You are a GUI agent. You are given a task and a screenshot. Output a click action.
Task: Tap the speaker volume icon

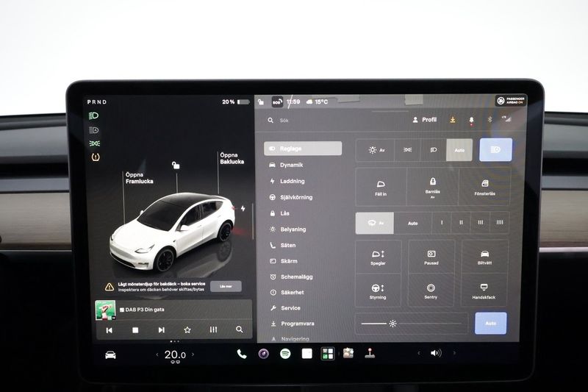pos(436,353)
